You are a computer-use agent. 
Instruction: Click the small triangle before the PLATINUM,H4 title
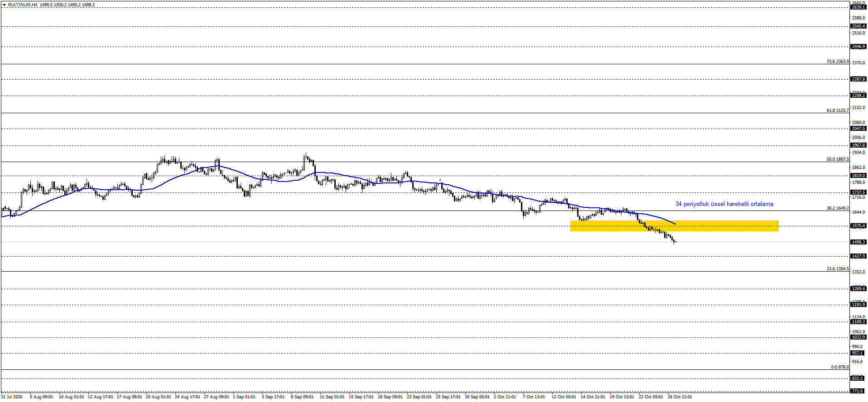[x=4, y=5]
